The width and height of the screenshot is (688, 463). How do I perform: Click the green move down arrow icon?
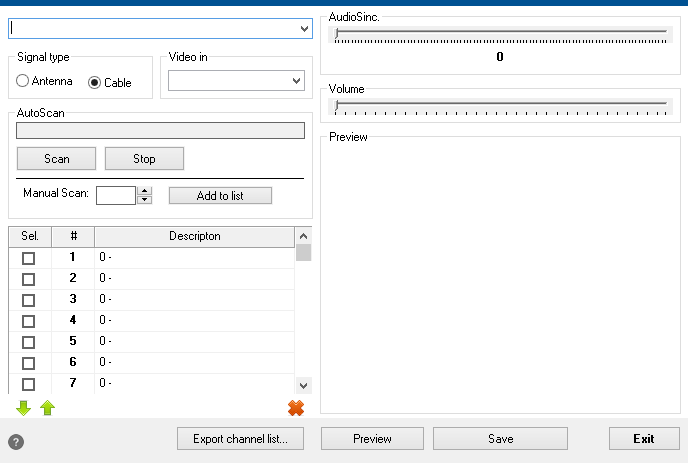point(24,408)
